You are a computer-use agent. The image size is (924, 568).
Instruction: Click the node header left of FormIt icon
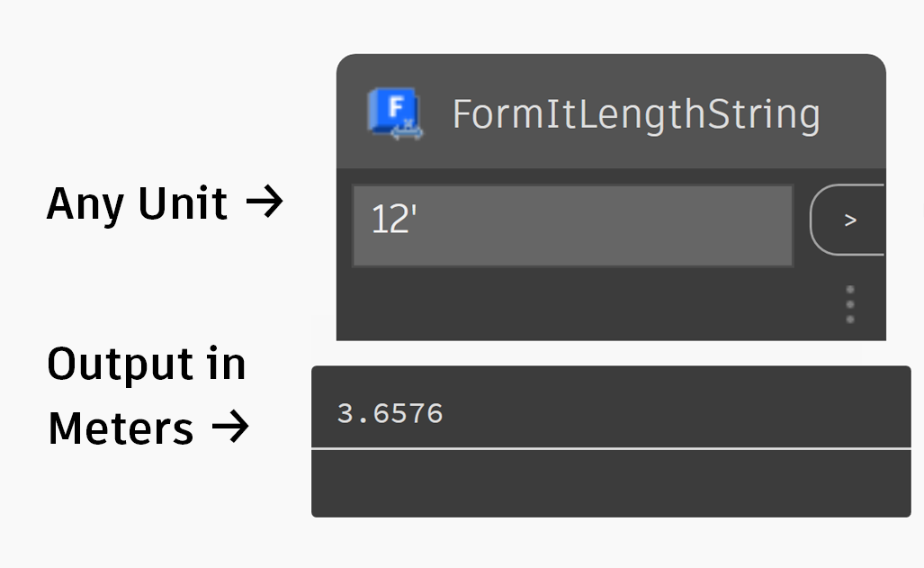click(352, 112)
